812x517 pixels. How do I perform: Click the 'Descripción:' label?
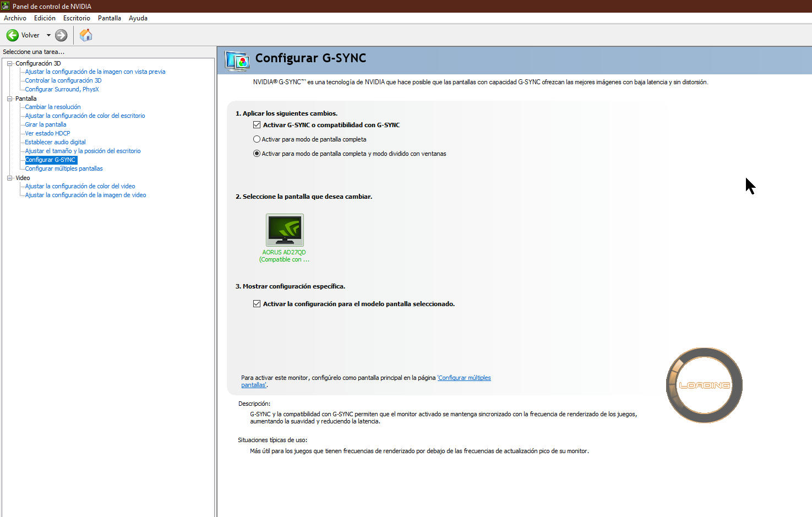(254, 404)
